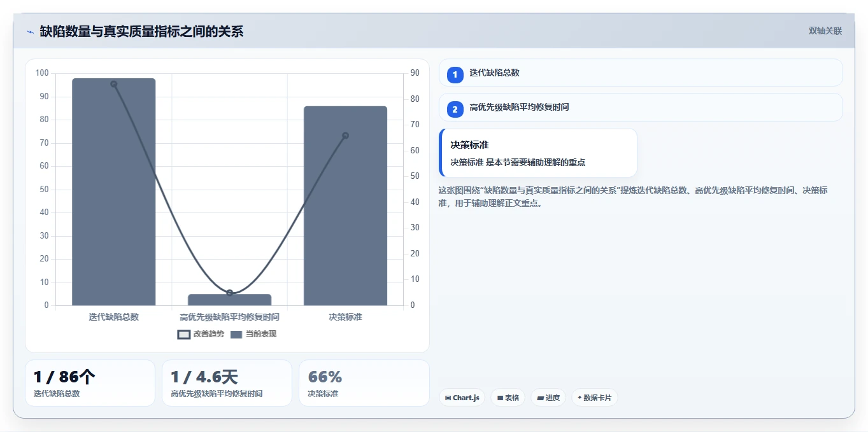Click the 1 / 86个 stat card
The image size is (868, 432).
click(x=90, y=383)
